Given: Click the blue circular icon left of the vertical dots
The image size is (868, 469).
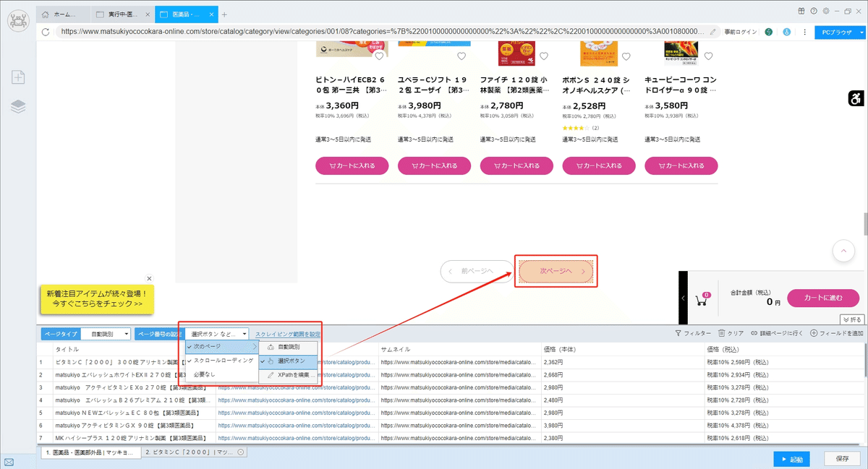Looking at the screenshot, I should pyautogui.click(x=787, y=32).
